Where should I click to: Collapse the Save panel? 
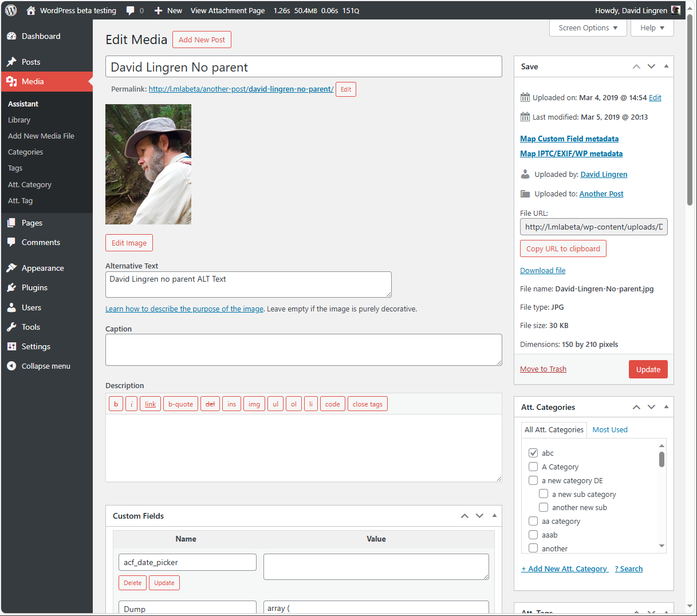[x=666, y=66]
